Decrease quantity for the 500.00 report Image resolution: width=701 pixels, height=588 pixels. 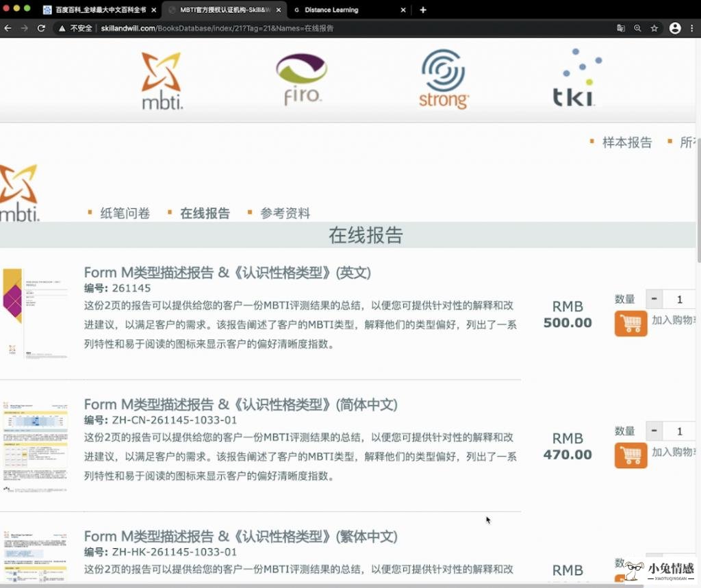(x=654, y=299)
